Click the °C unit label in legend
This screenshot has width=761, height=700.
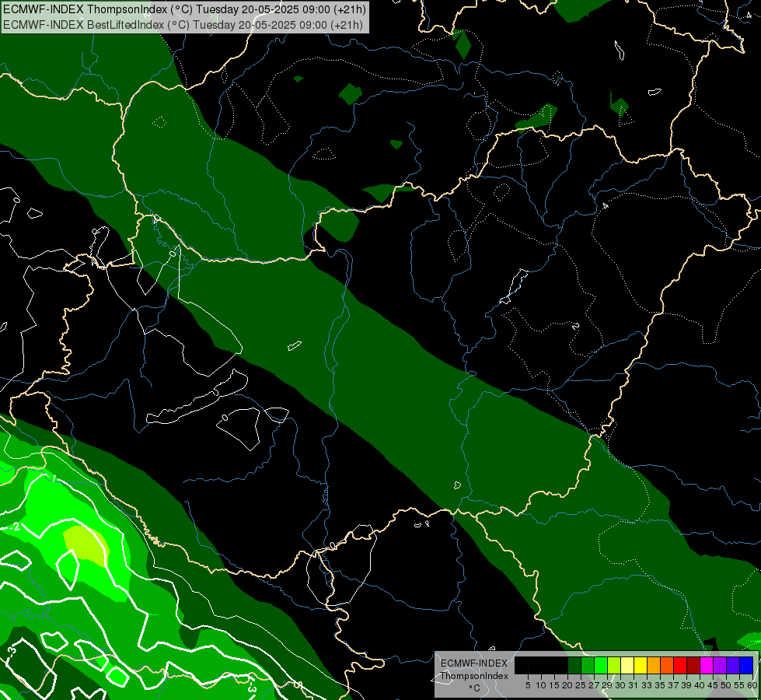coord(474,688)
